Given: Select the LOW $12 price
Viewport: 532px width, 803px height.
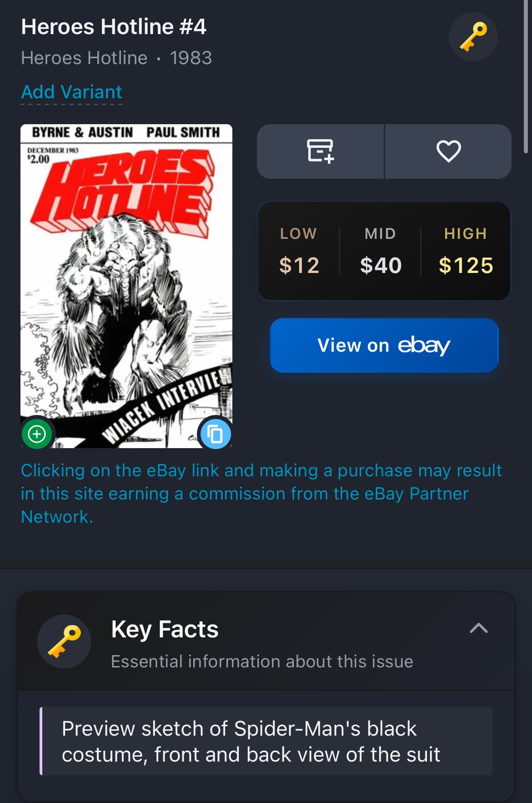Looking at the screenshot, I should [299, 251].
